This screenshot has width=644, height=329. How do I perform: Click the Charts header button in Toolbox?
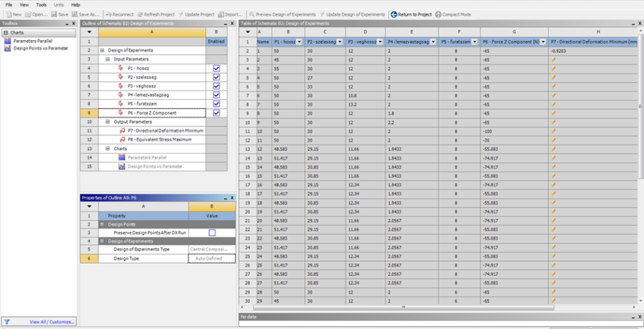tap(39, 32)
